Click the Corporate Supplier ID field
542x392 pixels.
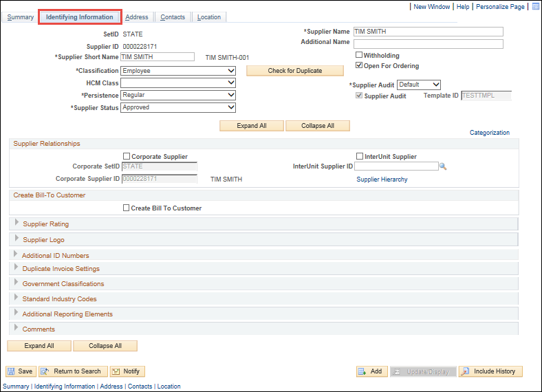(x=160, y=179)
